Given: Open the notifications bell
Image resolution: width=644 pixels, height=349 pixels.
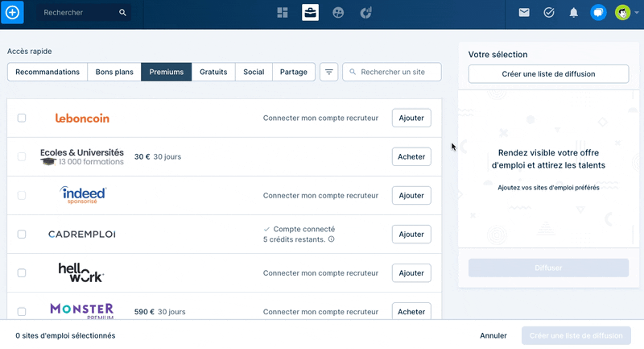Looking at the screenshot, I should [x=573, y=13].
